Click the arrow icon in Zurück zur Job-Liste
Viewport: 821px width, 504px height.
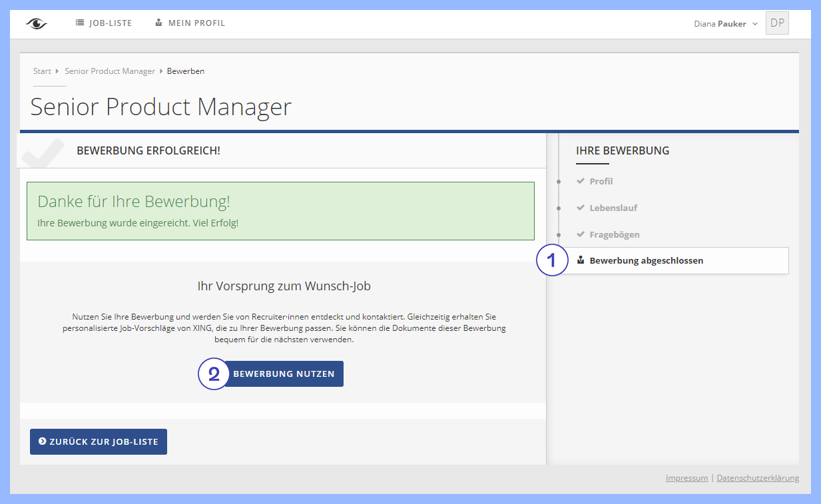coord(43,441)
